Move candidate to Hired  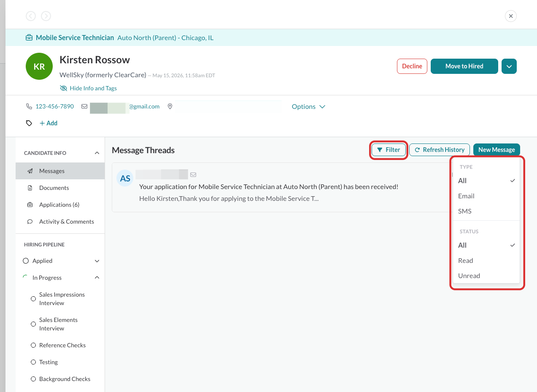click(x=464, y=66)
